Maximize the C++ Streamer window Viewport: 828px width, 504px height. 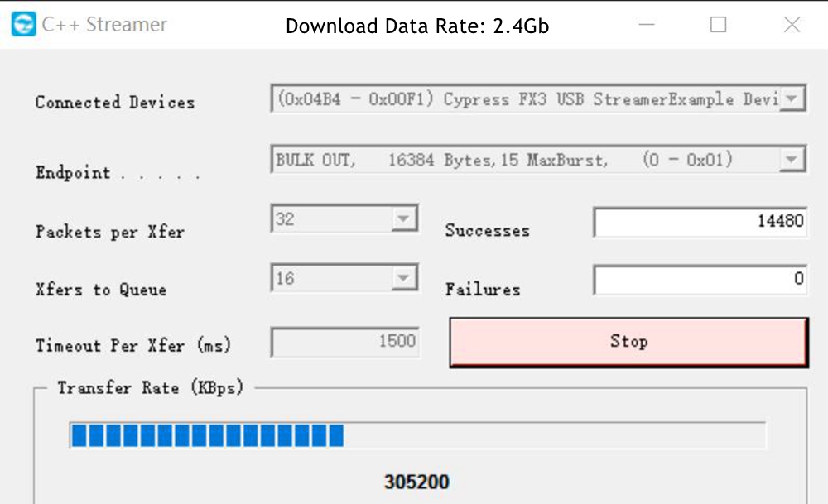(x=718, y=25)
